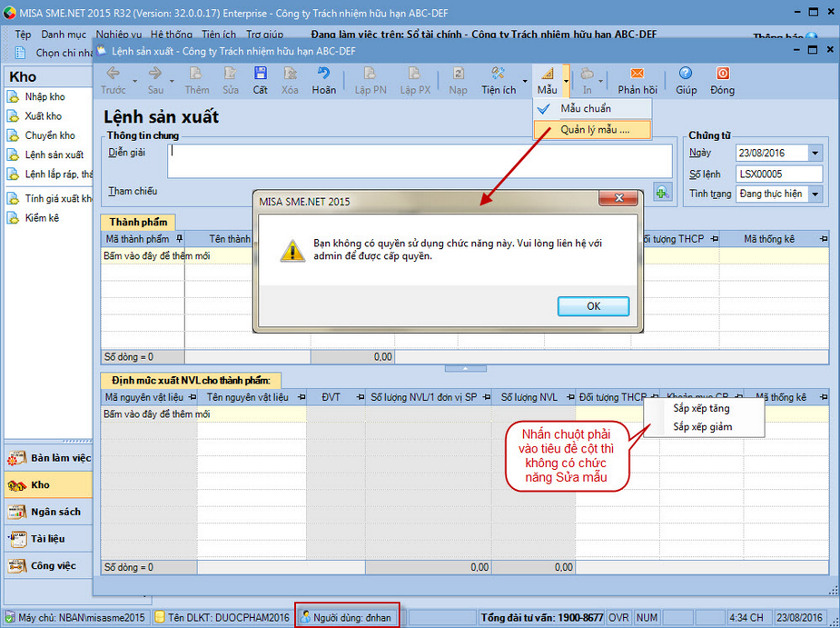The height and width of the screenshot is (628, 840).
Task: Open the Tiện ích tools toolbar icon
Action: [499, 81]
